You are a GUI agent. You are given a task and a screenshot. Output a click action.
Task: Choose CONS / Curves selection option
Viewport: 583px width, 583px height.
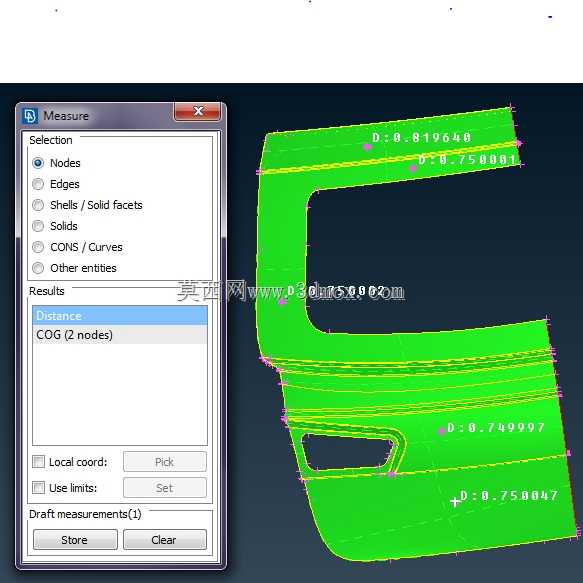point(38,247)
